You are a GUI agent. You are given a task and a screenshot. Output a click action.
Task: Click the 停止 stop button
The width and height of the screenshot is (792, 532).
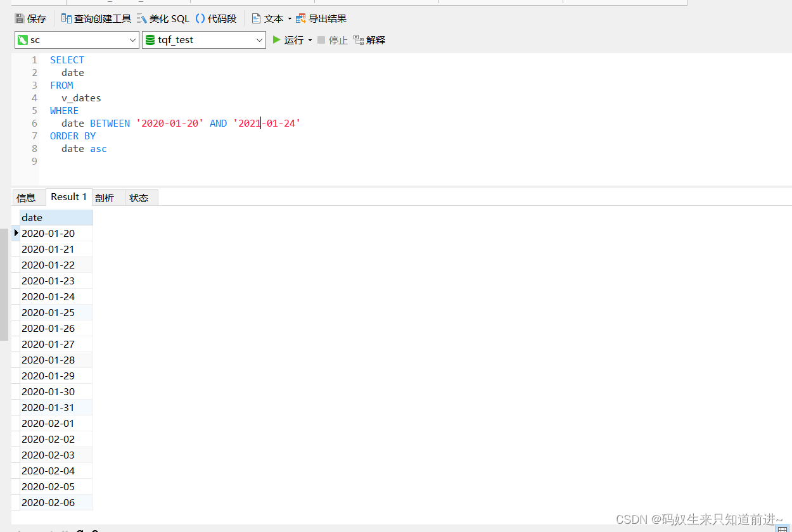333,40
